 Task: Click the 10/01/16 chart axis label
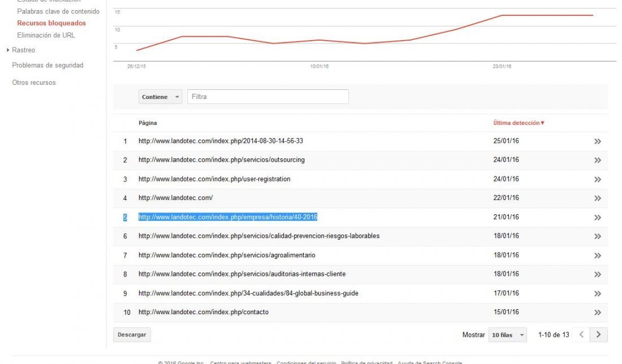point(319,66)
